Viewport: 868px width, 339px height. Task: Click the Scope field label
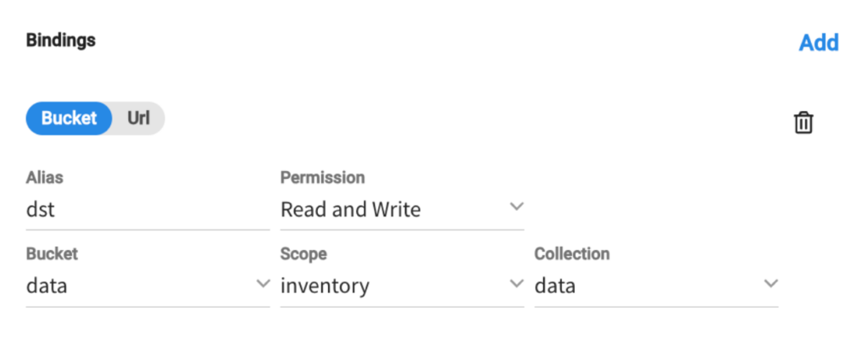(x=303, y=254)
